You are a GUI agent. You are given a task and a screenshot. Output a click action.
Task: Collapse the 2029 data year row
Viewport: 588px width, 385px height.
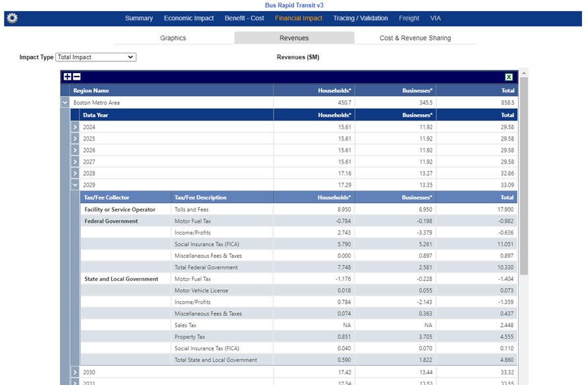[x=74, y=185]
